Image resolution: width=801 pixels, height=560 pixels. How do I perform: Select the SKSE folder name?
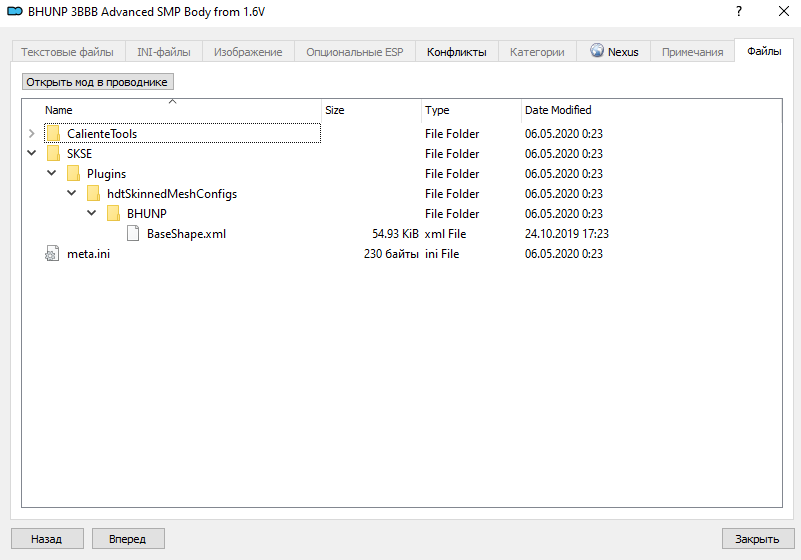coord(79,154)
